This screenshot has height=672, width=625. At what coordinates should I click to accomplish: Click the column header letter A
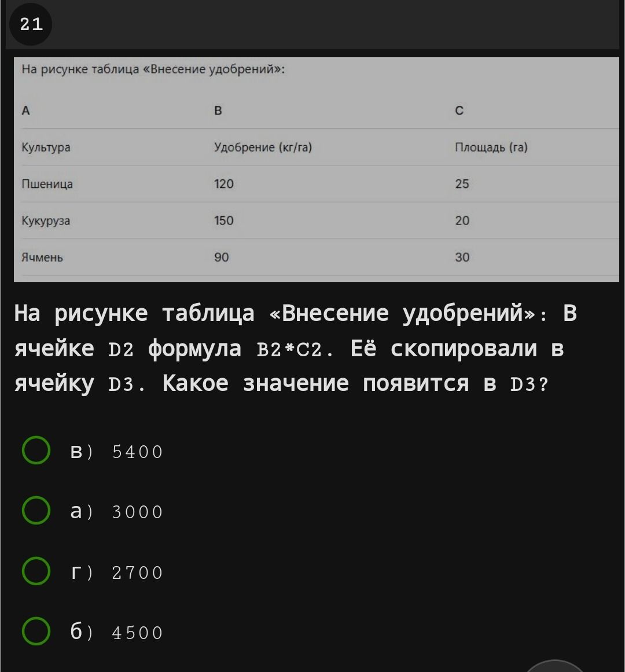(25, 110)
